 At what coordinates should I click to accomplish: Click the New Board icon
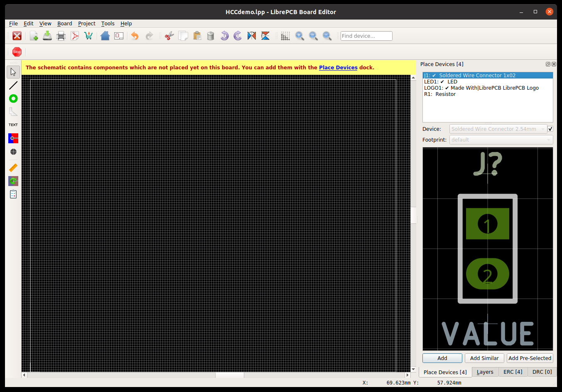pos(34,36)
